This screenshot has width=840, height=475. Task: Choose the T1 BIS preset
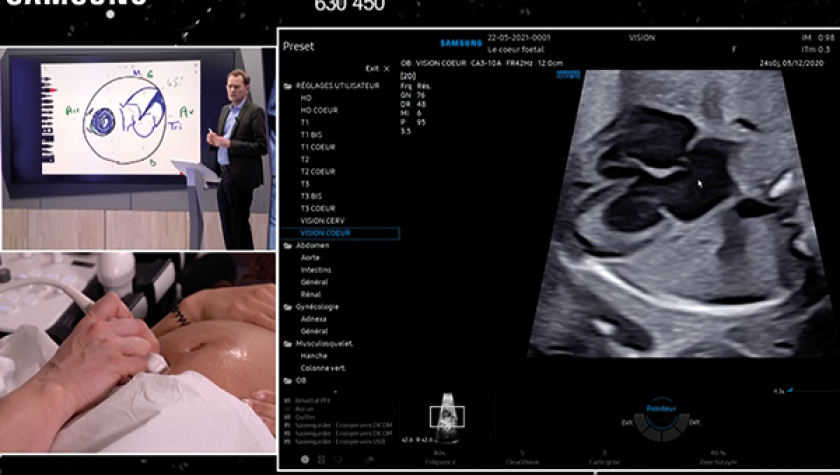(311, 135)
